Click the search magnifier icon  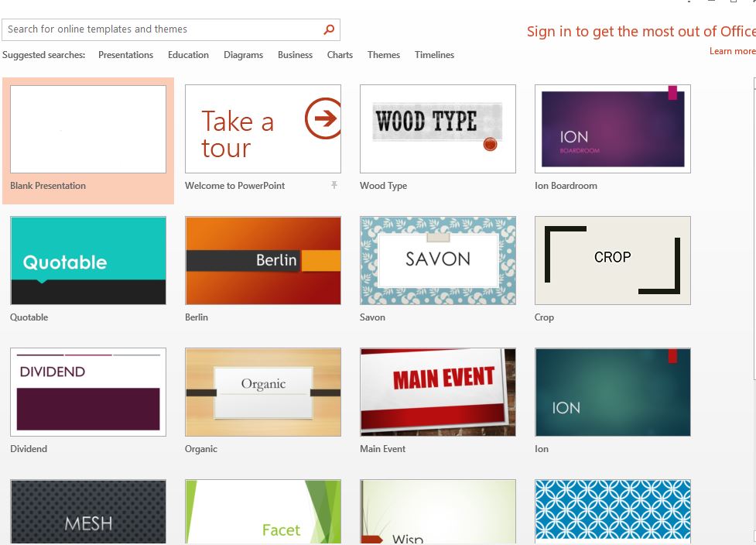click(329, 29)
